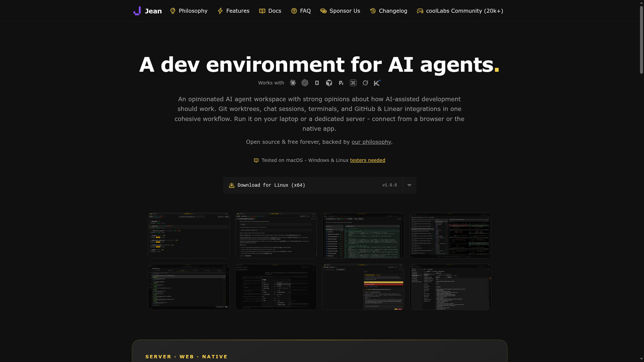This screenshot has height=362, width=644.
Task: Open the Changelog nav item
Action: (x=388, y=11)
